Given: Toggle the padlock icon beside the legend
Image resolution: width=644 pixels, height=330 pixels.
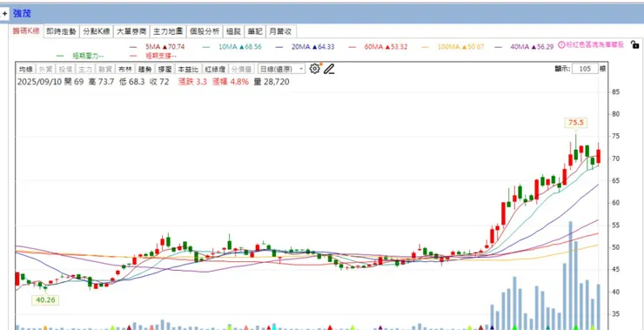Looking at the screenshot, I should point(634,44).
